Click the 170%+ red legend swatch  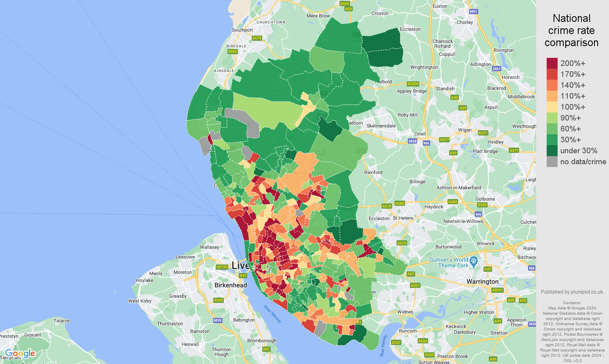pyautogui.click(x=552, y=74)
